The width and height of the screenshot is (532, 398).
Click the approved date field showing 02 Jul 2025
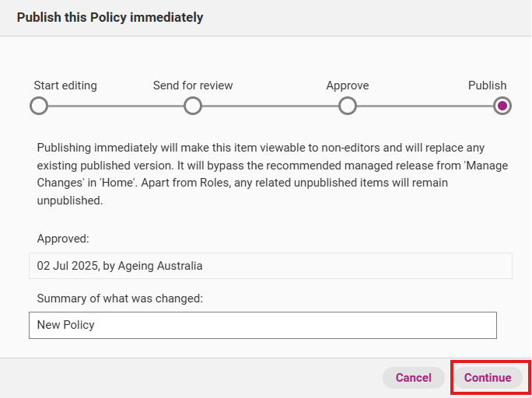coord(270,266)
